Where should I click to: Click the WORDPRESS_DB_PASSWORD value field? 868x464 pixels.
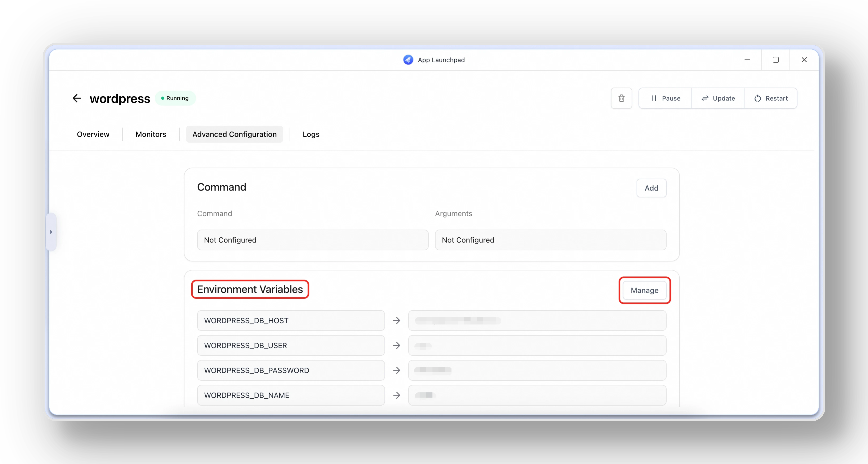coord(537,370)
